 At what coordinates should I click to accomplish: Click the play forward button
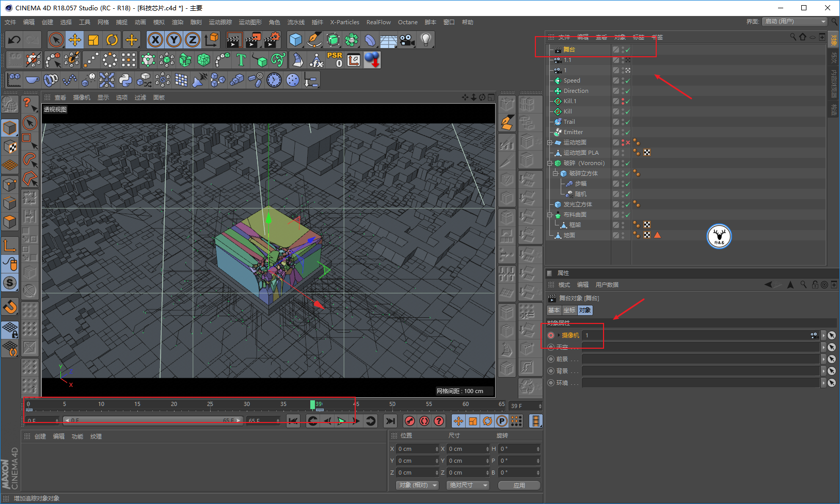coord(341,421)
